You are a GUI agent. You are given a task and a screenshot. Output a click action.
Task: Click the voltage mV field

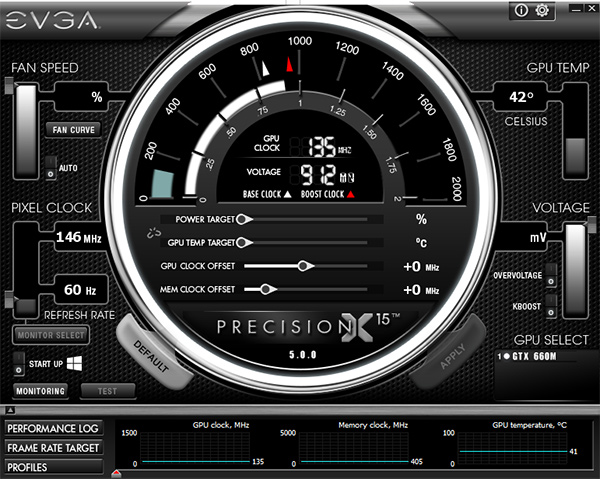(522, 238)
